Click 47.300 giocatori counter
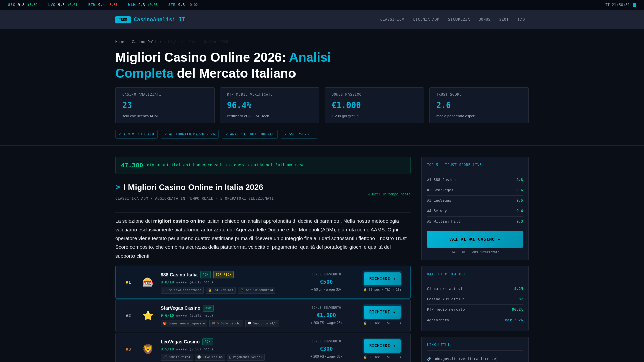This screenshot has width=644, height=362. coord(263,165)
